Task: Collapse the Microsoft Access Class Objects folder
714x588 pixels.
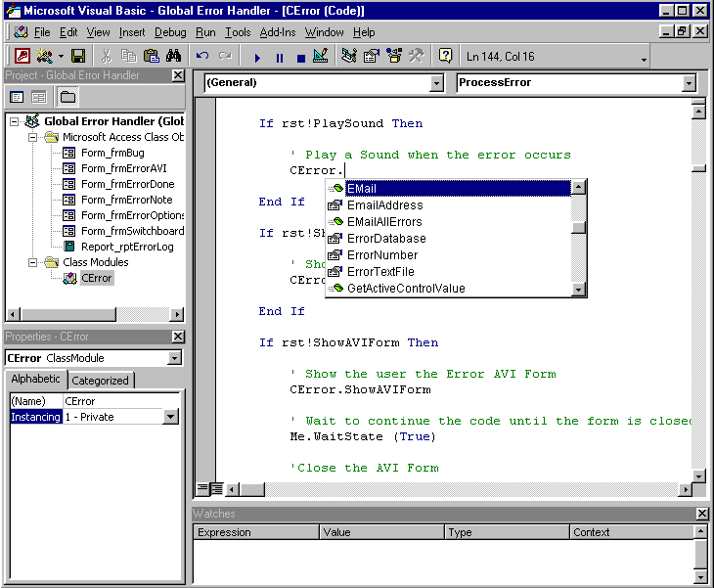Action: tap(32, 137)
